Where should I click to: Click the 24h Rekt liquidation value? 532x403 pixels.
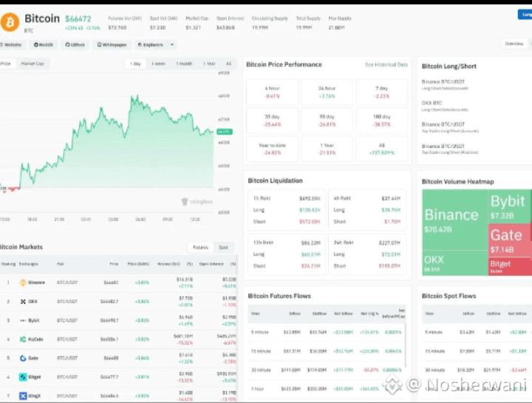[390, 243]
